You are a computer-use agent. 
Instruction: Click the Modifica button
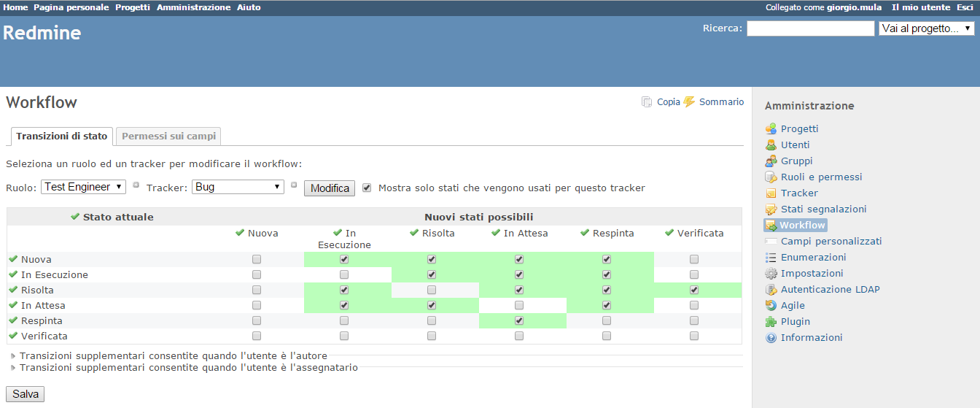330,188
